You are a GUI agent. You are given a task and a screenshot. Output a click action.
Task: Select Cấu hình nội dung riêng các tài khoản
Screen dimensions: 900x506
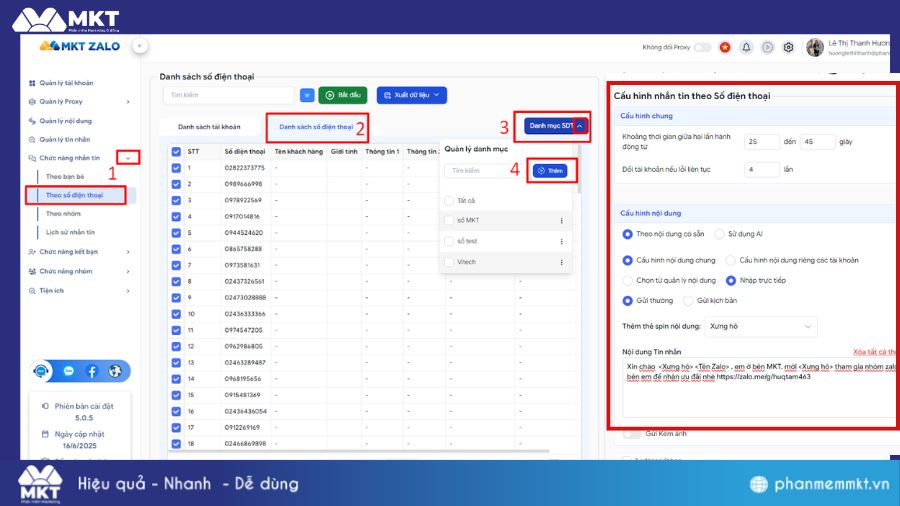[x=731, y=260]
